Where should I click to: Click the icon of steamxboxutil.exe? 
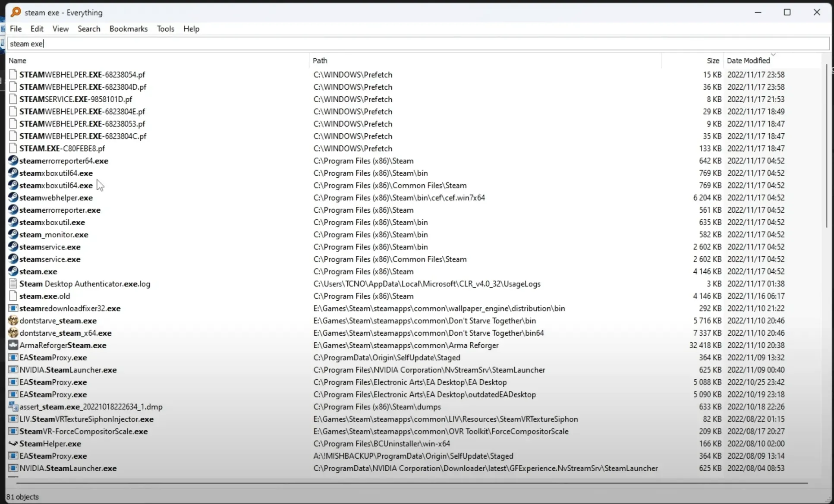(13, 222)
